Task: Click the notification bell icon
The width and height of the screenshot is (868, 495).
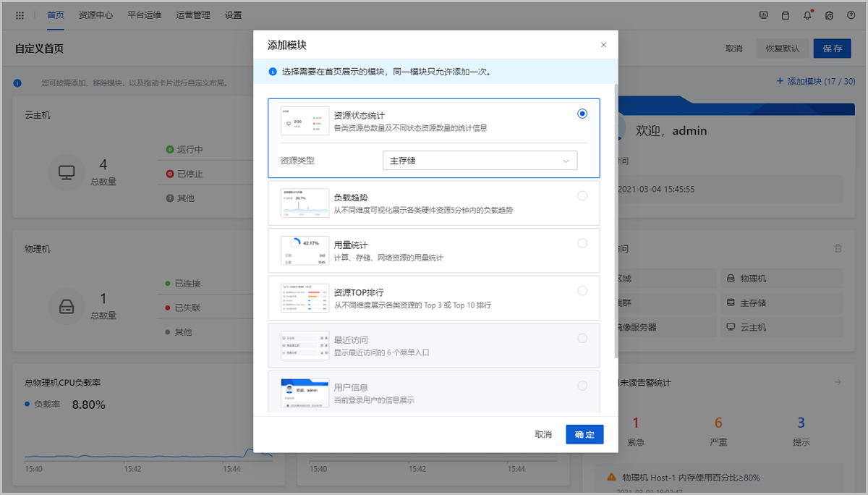Action: click(807, 15)
